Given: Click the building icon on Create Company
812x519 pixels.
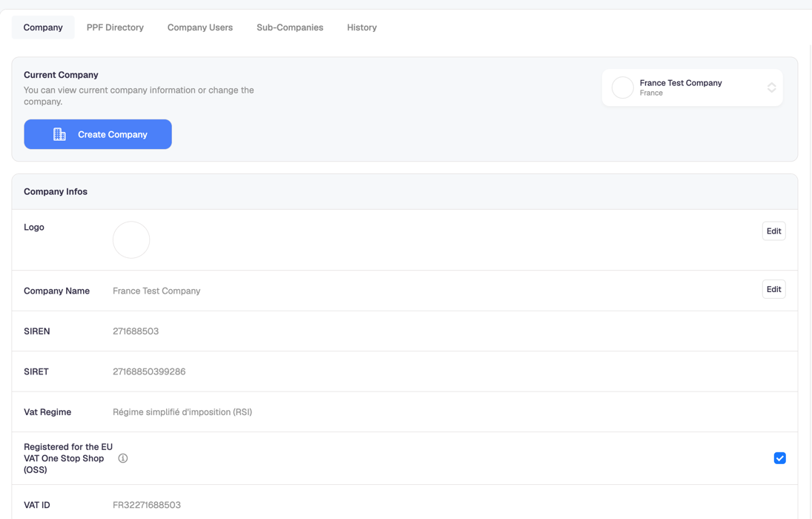Looking at the screenshot, I should (59, 134).
